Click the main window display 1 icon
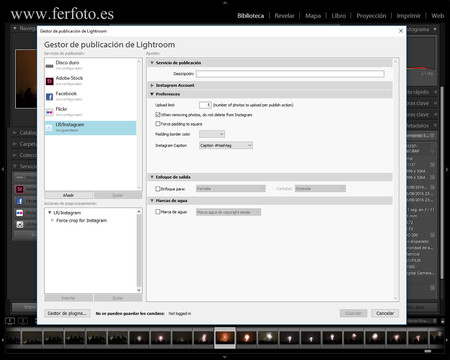Image resolution: width=450 pixels, height=360 pixels. click(10, 321)
